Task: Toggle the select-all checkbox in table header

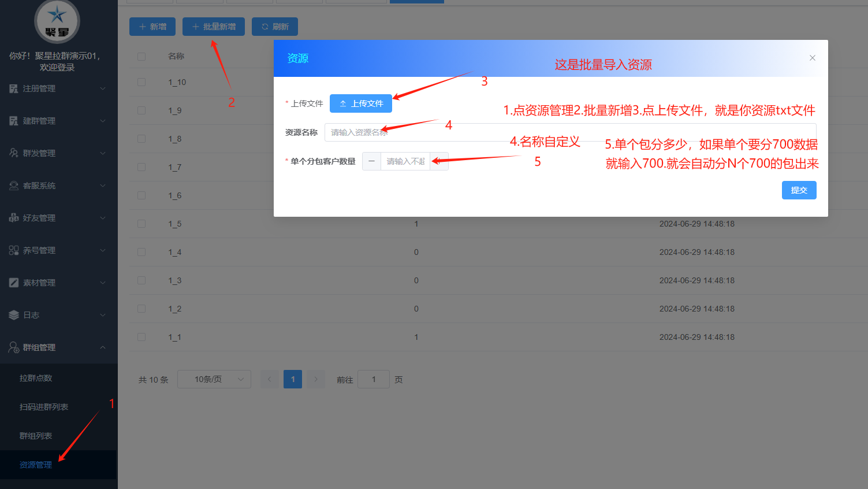Action: (141, 55)
